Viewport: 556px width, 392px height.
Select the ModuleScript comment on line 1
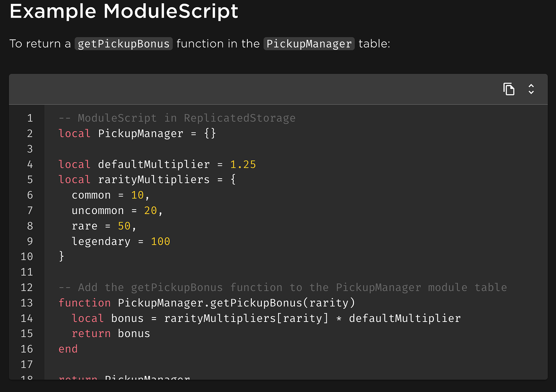coord(176,118)
